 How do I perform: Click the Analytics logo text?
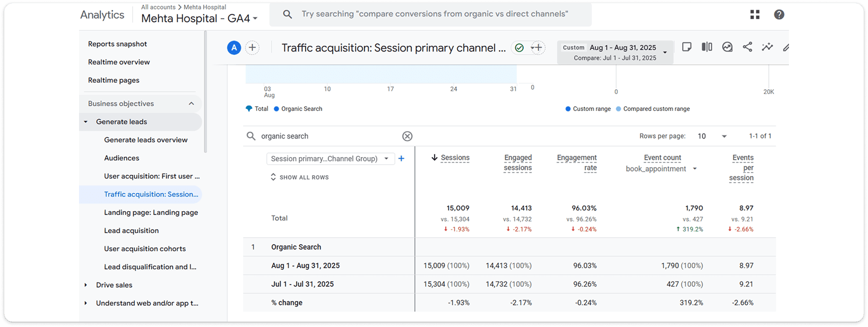click(102, 15)
